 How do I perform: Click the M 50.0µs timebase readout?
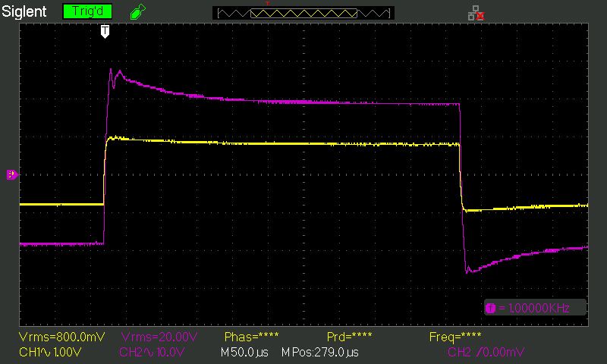click(x=244, y=353)
